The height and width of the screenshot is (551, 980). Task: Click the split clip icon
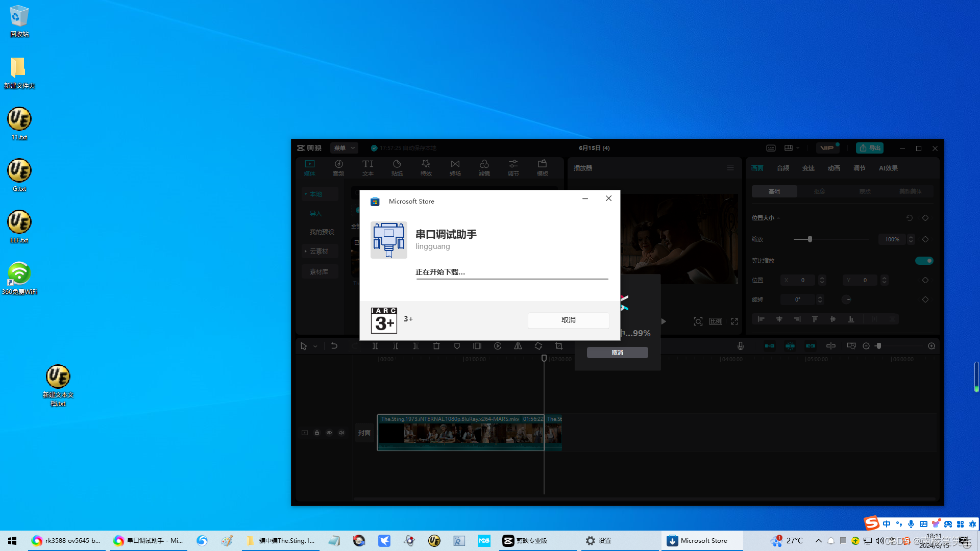tap(375, 346)
